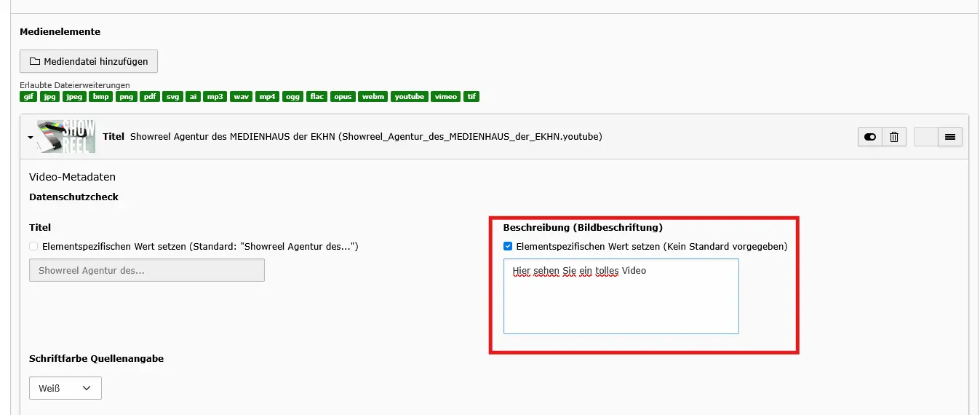
Task: Toggle visibility of the Showreel media element
Action: (x=869, y=137)
